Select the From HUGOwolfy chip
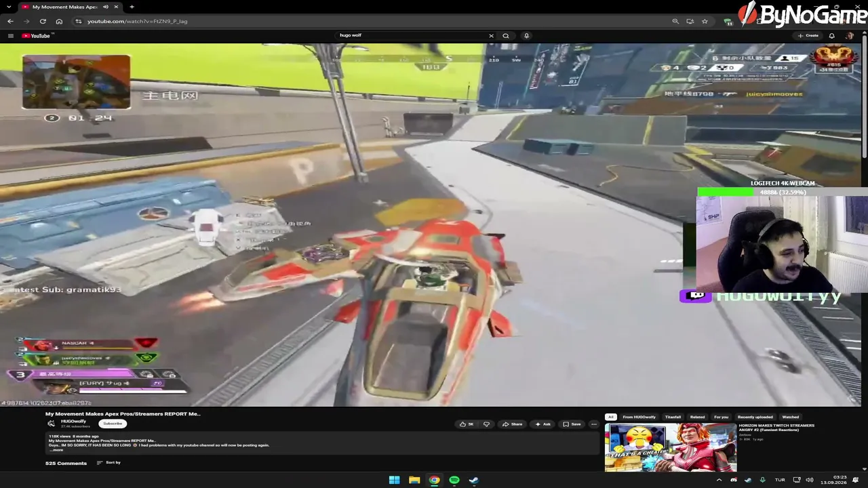Viewport: 868px width, 488px height. point(639,417)
